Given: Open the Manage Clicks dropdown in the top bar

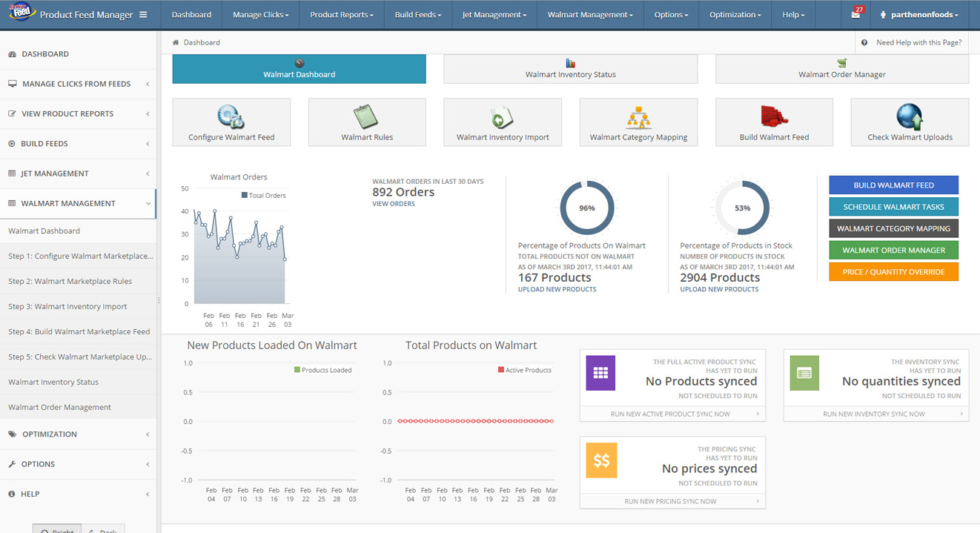Looking at the screenshot, I should (x=260, y=15).
